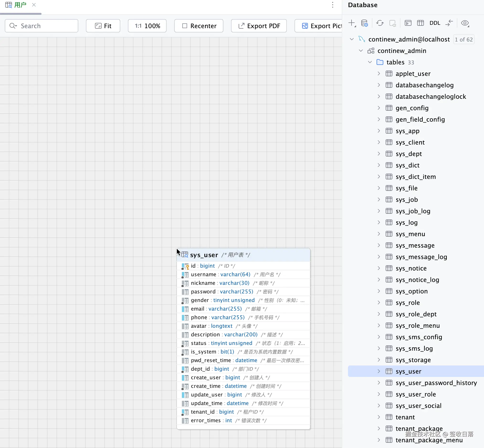This screenshot has height=448, width=484.
Task: Expand the sys_user table node
Action: (x=379, y=371)
